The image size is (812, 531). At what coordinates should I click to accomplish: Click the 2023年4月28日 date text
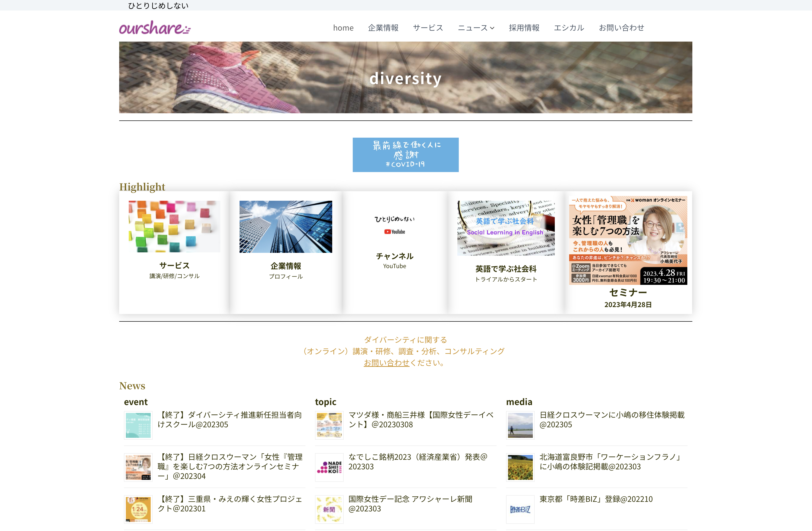[628, 305]
